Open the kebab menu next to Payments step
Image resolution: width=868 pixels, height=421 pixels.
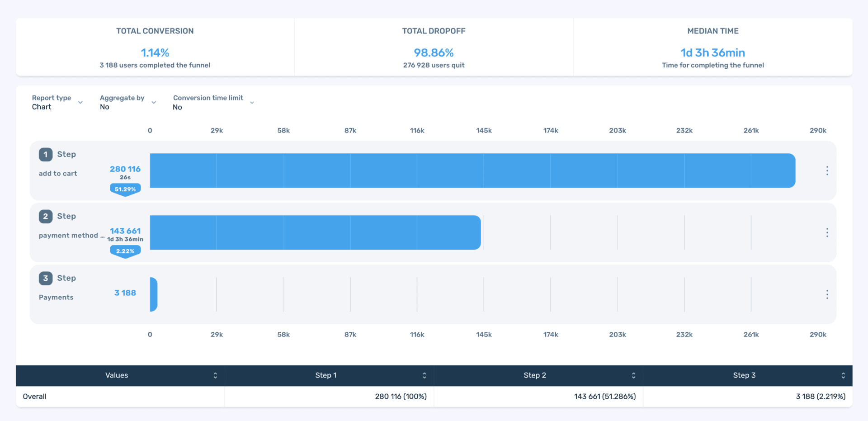827,294
